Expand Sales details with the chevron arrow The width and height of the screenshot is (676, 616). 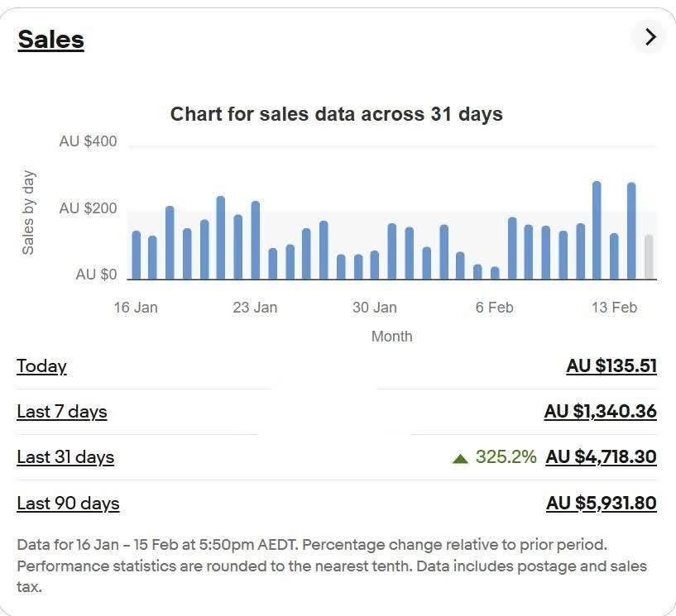pyautogui.click(x=650, y=37)
